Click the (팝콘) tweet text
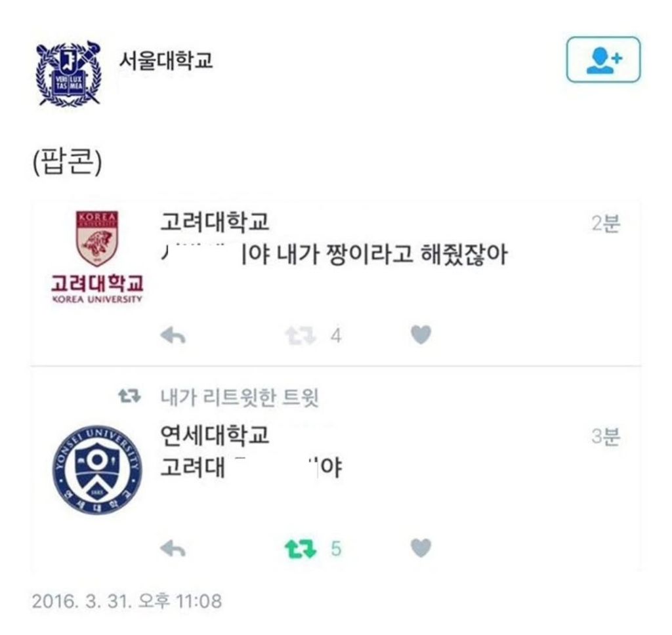This screenshot has height=635, width=672. [x=68, y=161]
